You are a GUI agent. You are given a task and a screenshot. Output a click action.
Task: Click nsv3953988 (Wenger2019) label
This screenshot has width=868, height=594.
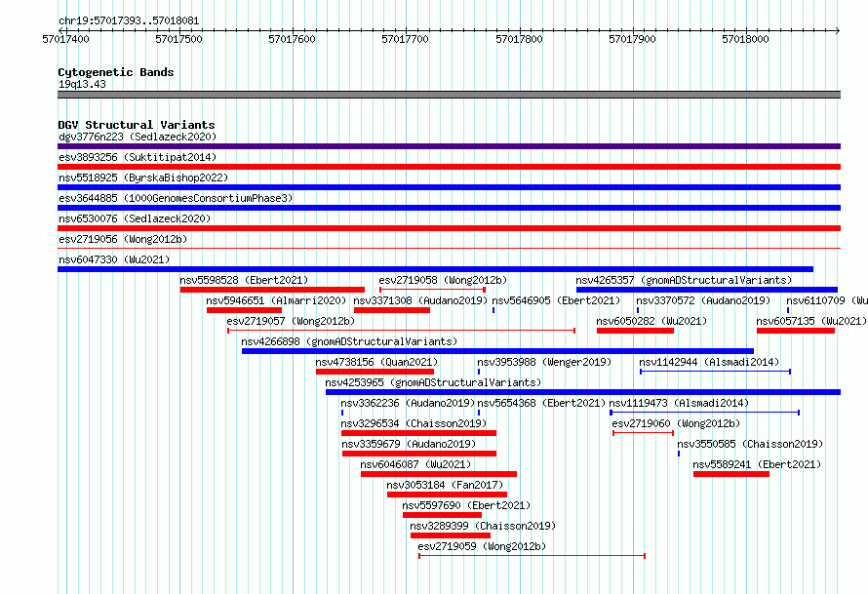[x=544, y=362]
